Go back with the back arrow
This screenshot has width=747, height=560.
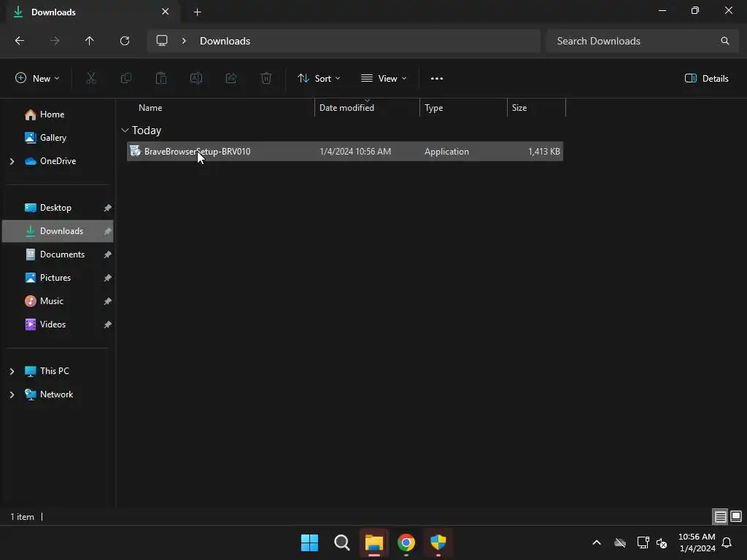pos(20,41)
